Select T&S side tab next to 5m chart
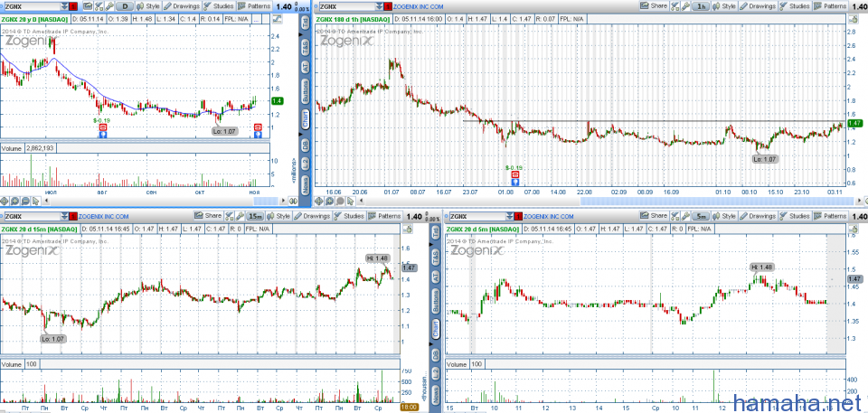The height and width of the screenshot is (413, 868). click(435, 256)
